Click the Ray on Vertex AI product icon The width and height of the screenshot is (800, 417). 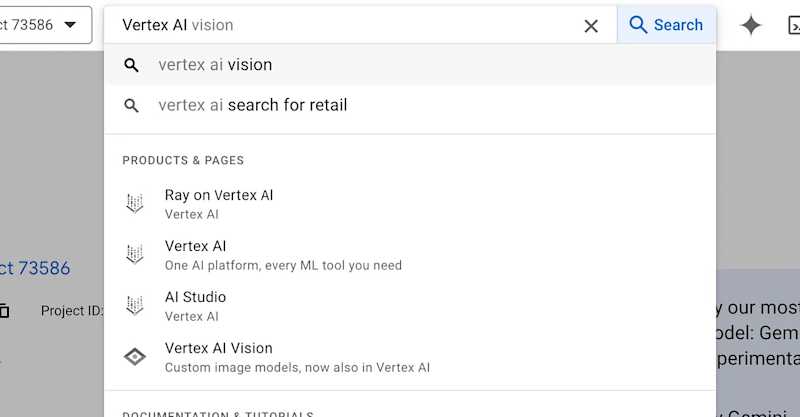[x=135, y=203]
